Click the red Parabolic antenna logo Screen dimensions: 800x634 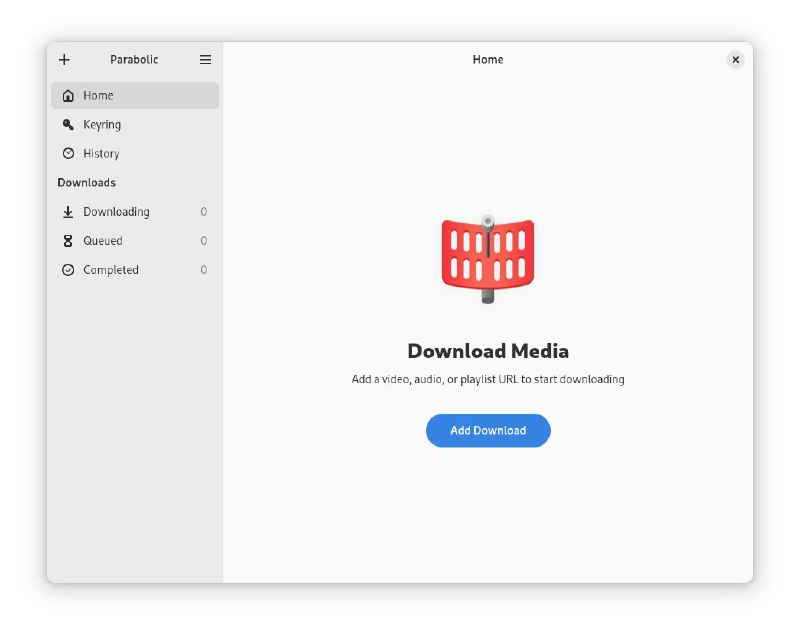tap(488, 258)
